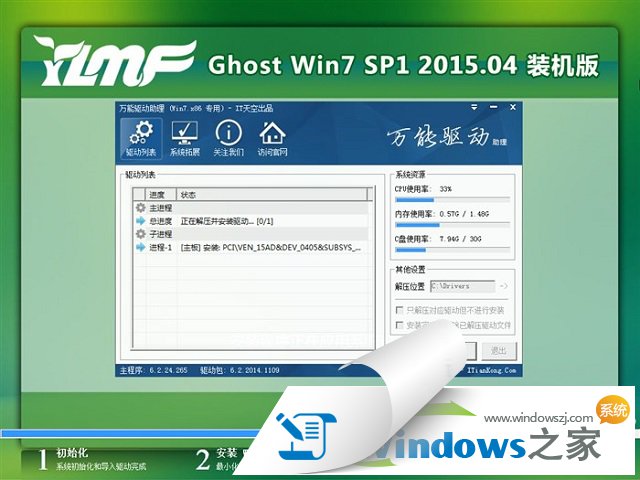Click the 33% CPU usage value
Image resolution: width=640 pixels, height=480 pixels.
(445, 189)
